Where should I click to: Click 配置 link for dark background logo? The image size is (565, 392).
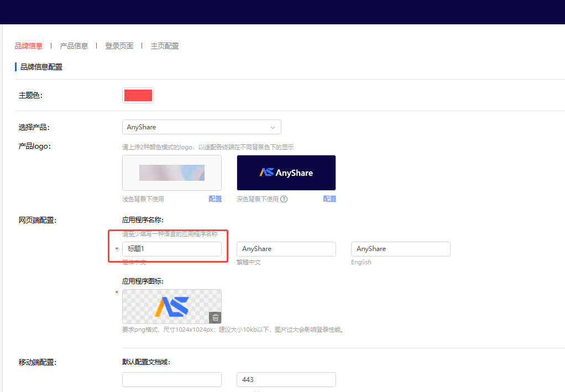[329, 198]
